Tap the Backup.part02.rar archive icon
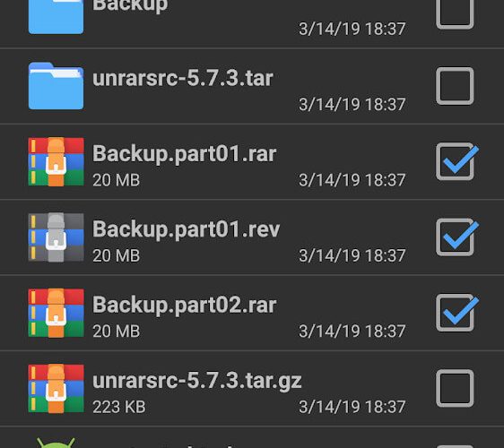This screenshot has height=448, width=504. coord(56,313)
